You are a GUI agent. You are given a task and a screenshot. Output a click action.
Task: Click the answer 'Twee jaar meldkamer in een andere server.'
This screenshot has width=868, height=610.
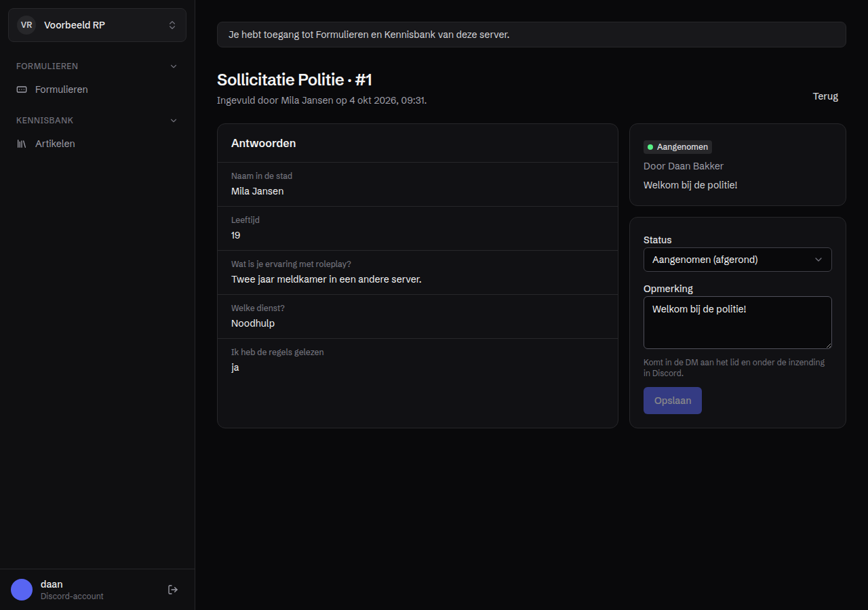(326, 279)
